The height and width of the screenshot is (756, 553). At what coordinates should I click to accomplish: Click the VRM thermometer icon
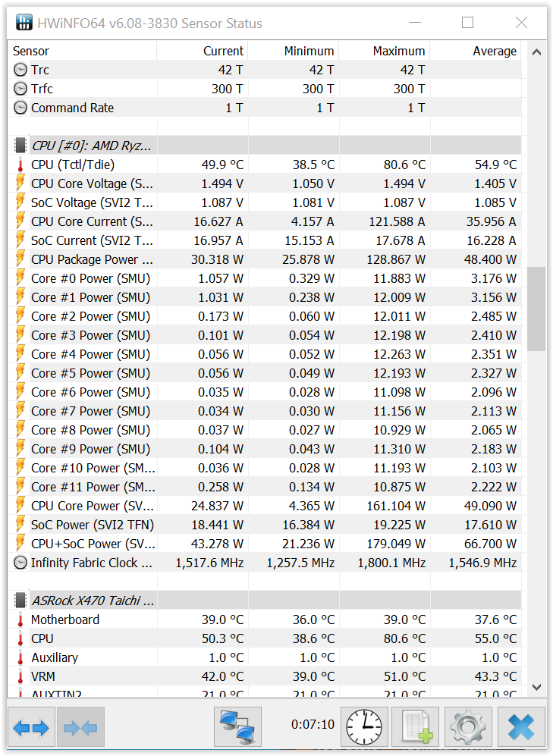click(20, 676)
